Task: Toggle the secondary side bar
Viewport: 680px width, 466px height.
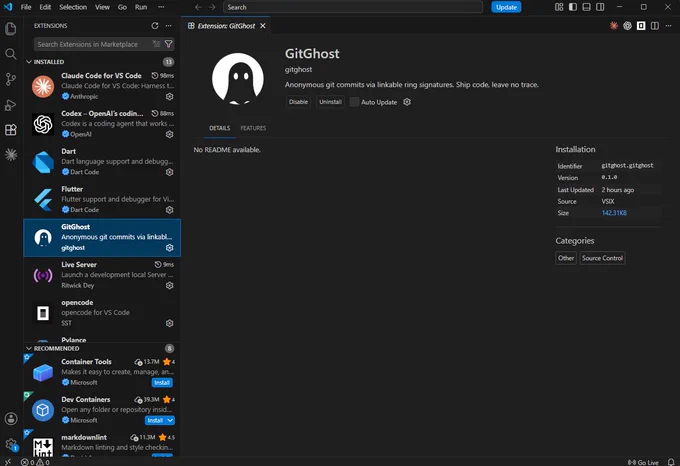Action: pos(600,7)
